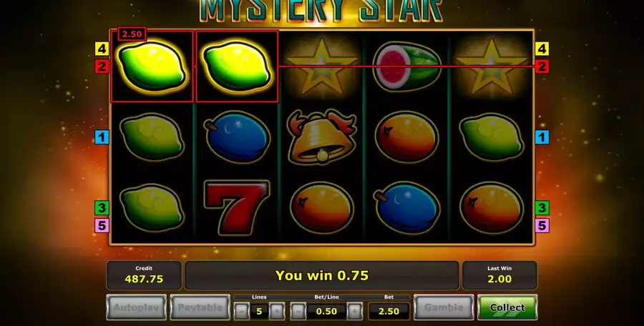
Task: Click the golden bell symbol
Action: coord(321,137)
